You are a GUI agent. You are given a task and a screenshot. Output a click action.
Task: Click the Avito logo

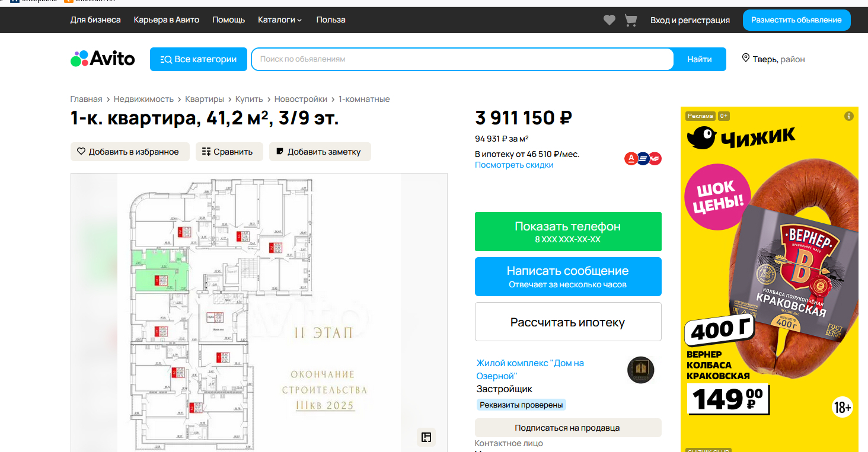103,59
